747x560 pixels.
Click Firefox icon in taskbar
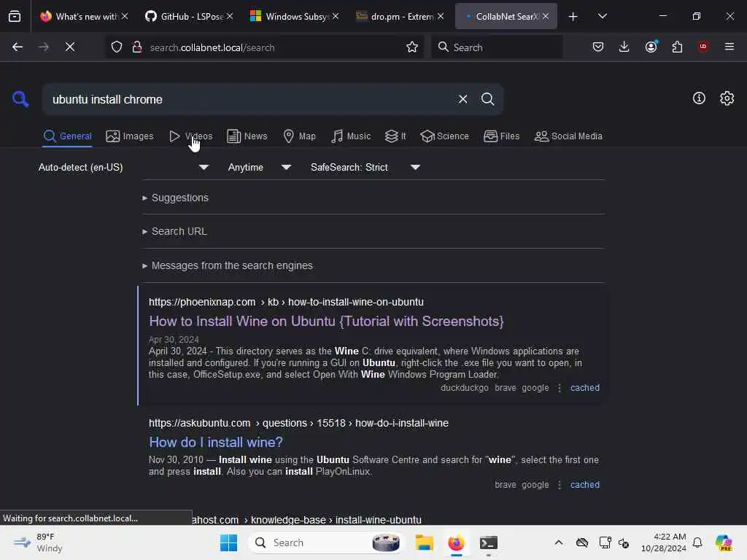tap(457, 542)
